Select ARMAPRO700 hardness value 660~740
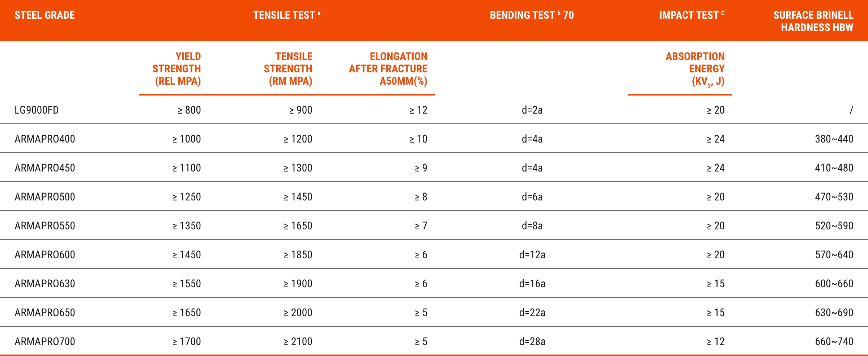 pos(834,342)
